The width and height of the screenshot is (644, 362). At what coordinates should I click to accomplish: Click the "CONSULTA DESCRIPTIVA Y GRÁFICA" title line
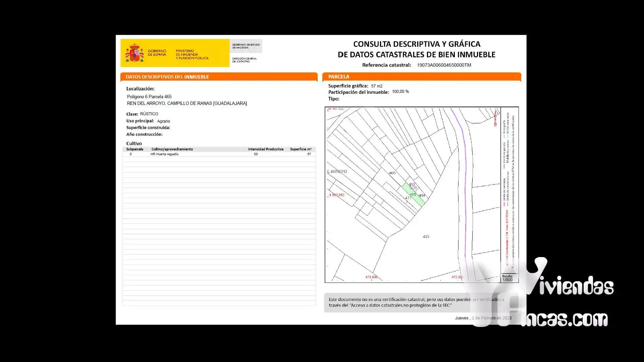tap(417, 44)
